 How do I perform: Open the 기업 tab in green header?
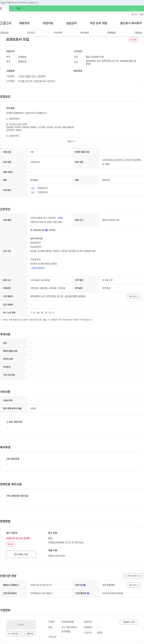pos(18,8)
